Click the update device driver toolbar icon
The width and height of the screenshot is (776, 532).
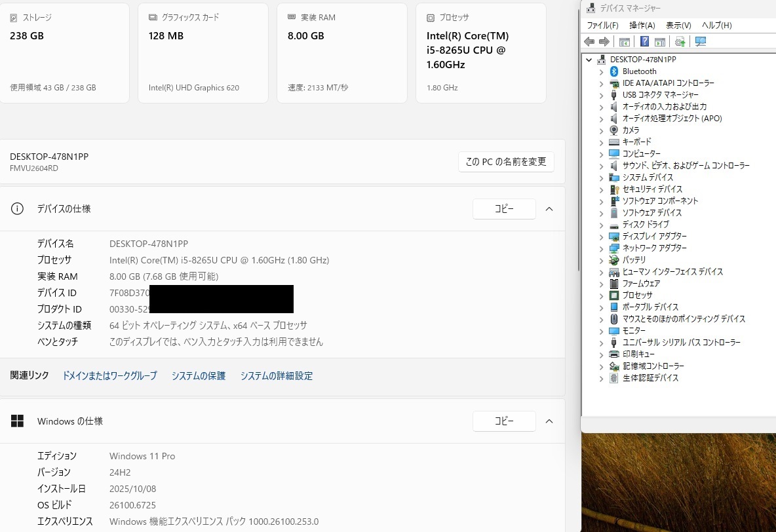click(x=680, y=41)
